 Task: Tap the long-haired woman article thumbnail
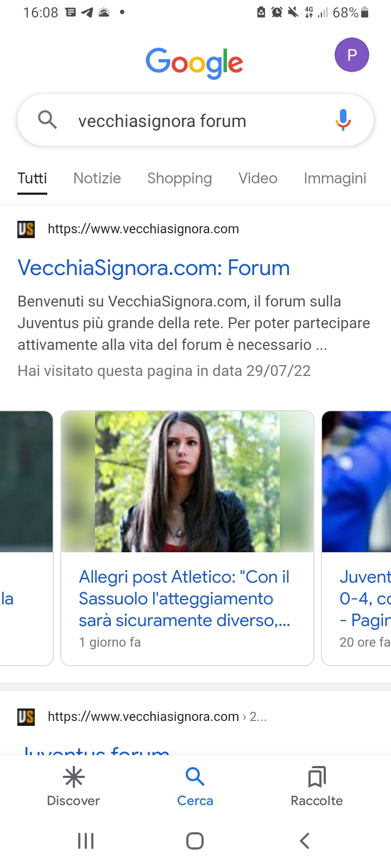coord(187,482)
